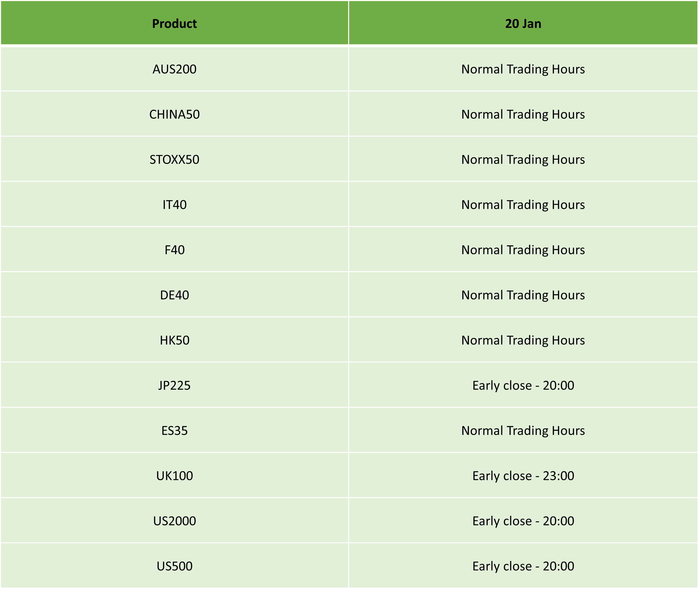Image resolution: width=700 pixels, height=589 pixels.
Task: Select the DE40 product cell
Action: [x=175, y=295]
